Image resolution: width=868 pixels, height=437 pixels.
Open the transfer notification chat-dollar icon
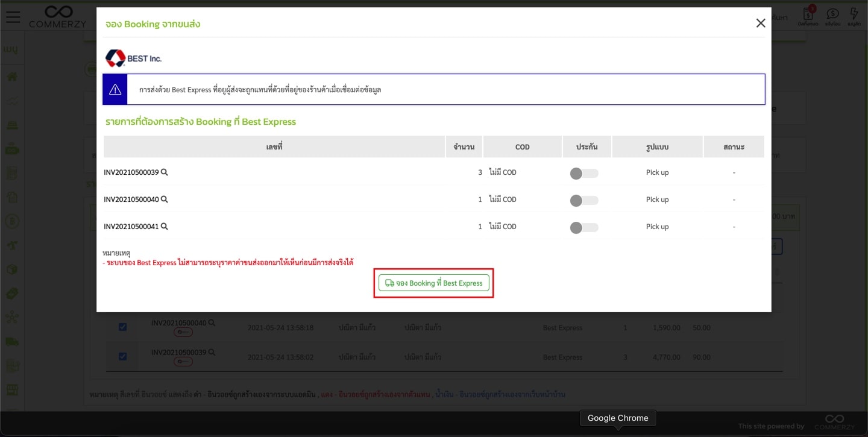(832, 16)
